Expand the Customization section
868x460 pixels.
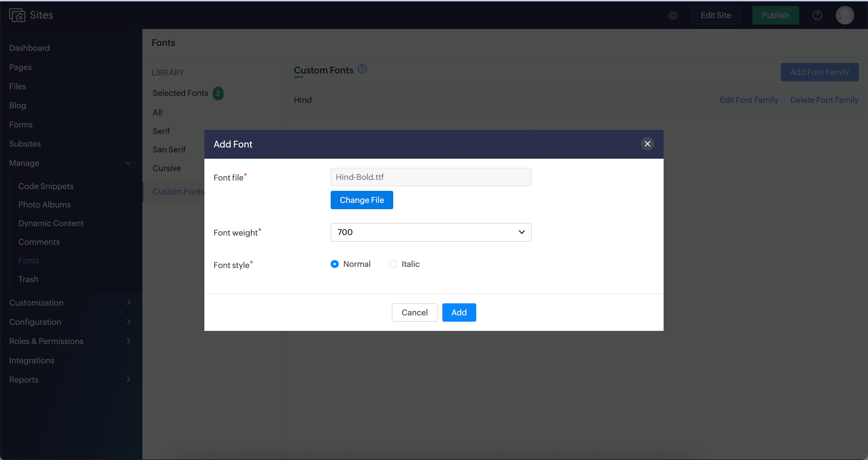pos(128,303)
